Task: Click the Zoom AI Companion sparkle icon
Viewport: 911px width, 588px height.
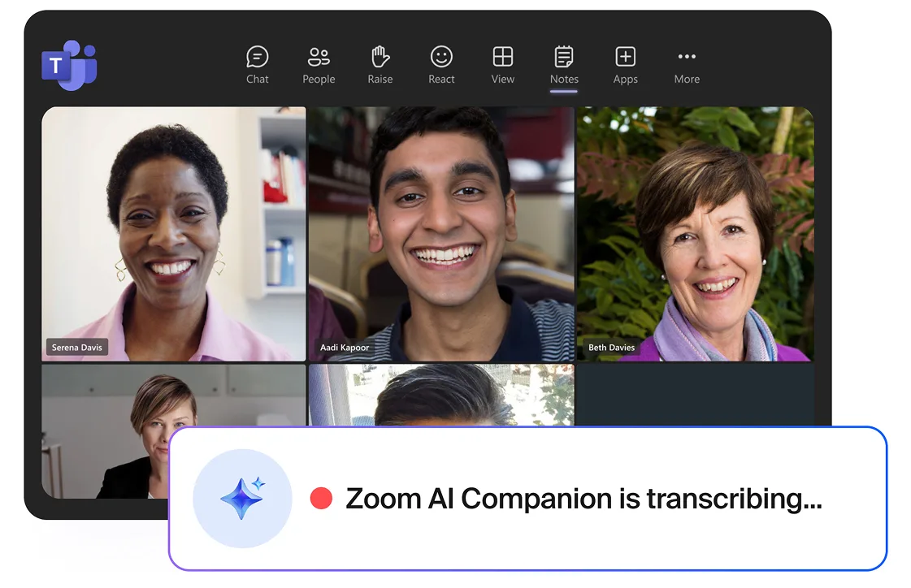Action: point(242,498)
